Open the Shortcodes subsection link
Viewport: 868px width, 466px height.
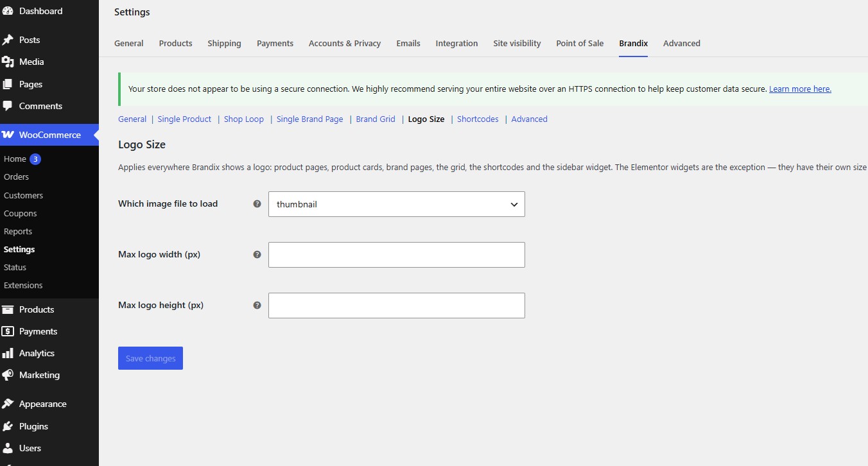[478, 119]
